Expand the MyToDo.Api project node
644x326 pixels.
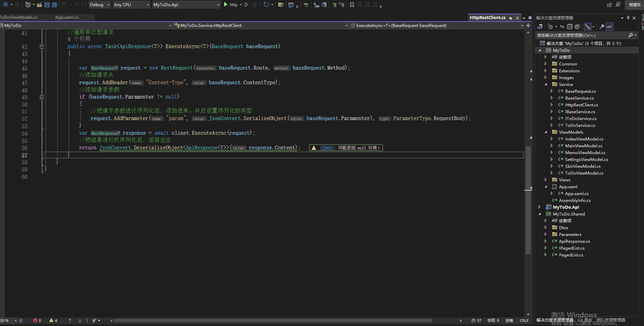(539, 207)
